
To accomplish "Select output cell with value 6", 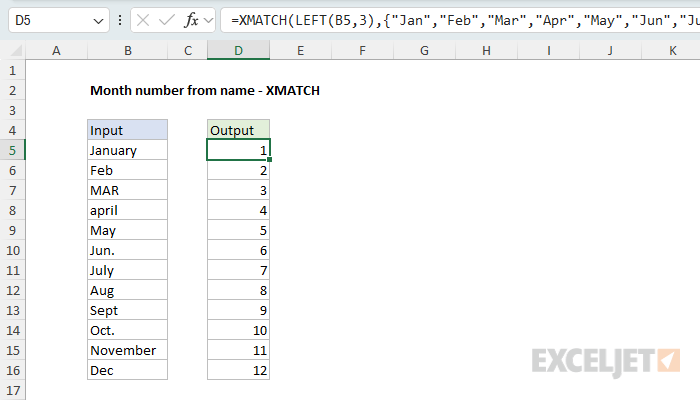I will pos(238,250).
